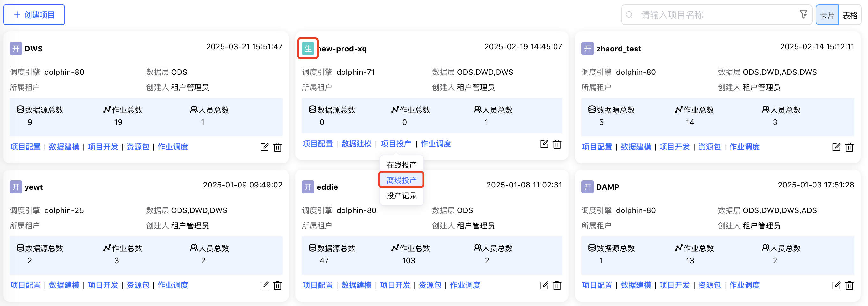Image resolution: width=868 pixels, height=306 pixels.
Task: Click green 生 badge on new-prod-xq card
Action: point(308,49)
